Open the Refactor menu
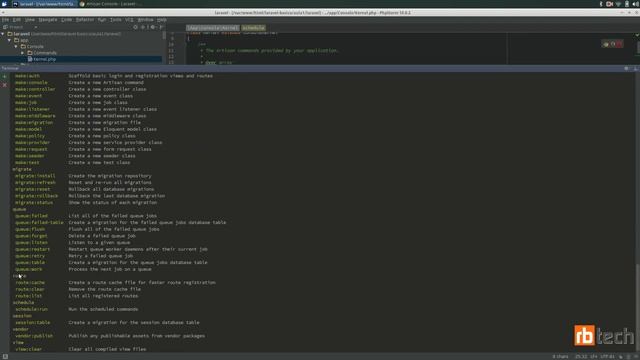The height and width of the screenshot is (360, 640). 85,20
